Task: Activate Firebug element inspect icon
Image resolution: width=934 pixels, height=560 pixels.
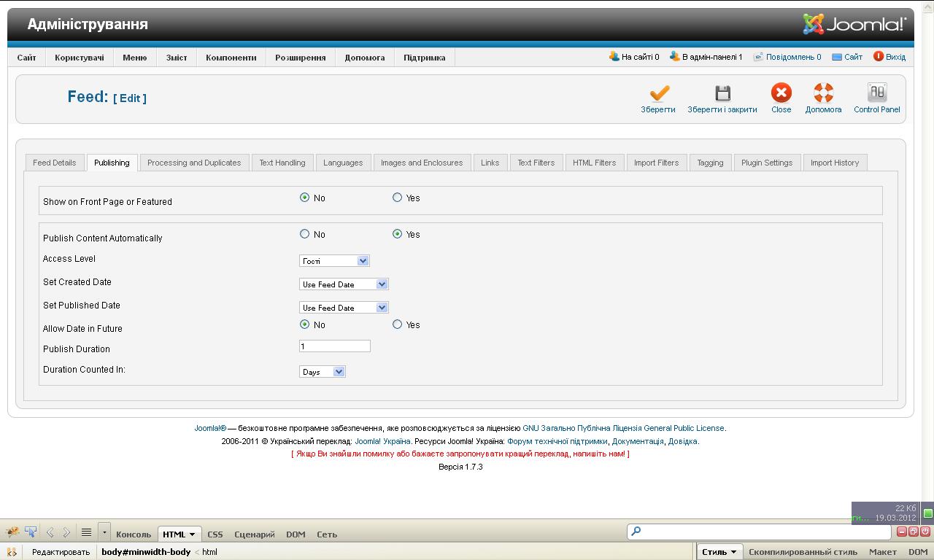Action: pos(31,532)
